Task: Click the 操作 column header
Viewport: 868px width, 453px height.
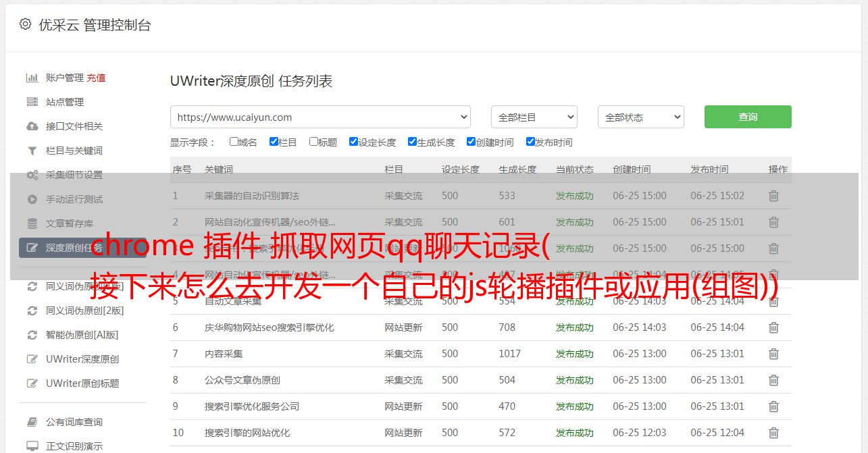Action: tap(778, 169)
